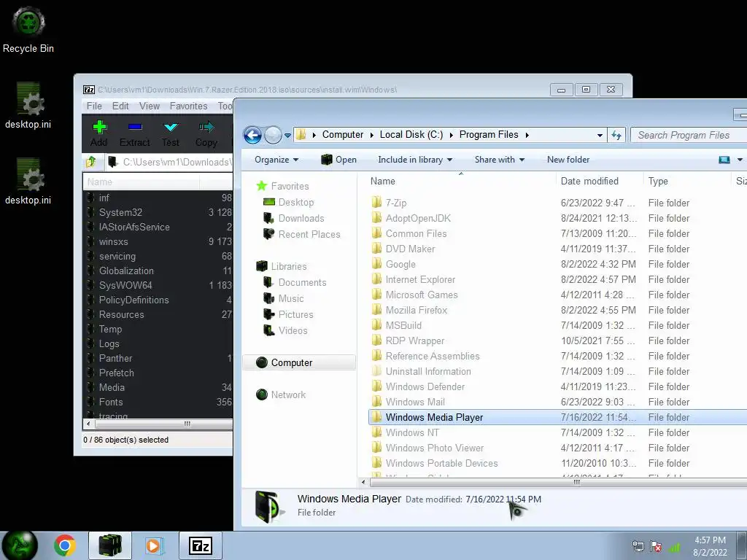
Task: Expand the view options dropdown arrow
Action: 740,160
